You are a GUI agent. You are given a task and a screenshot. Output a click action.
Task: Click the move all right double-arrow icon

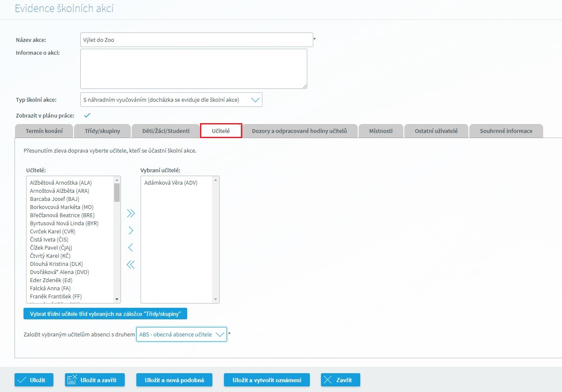[x=131, y=213]
